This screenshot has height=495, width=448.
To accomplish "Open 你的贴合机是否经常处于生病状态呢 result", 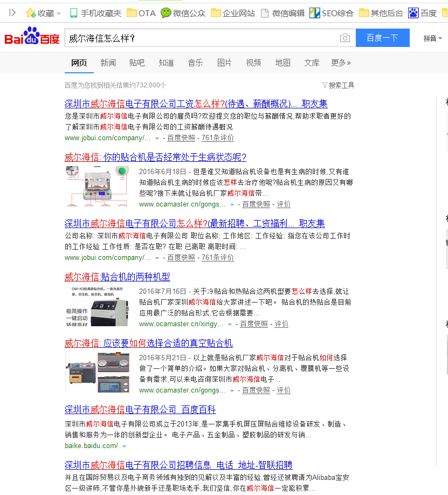I will pos(155,157).
